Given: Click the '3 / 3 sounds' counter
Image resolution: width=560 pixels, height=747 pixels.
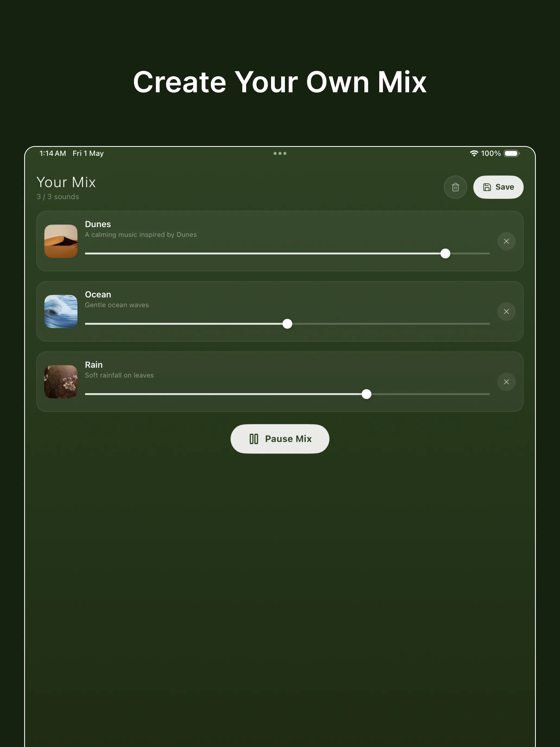Looking at the screenshot, I should pyautogui.click(x=58, y=197).
